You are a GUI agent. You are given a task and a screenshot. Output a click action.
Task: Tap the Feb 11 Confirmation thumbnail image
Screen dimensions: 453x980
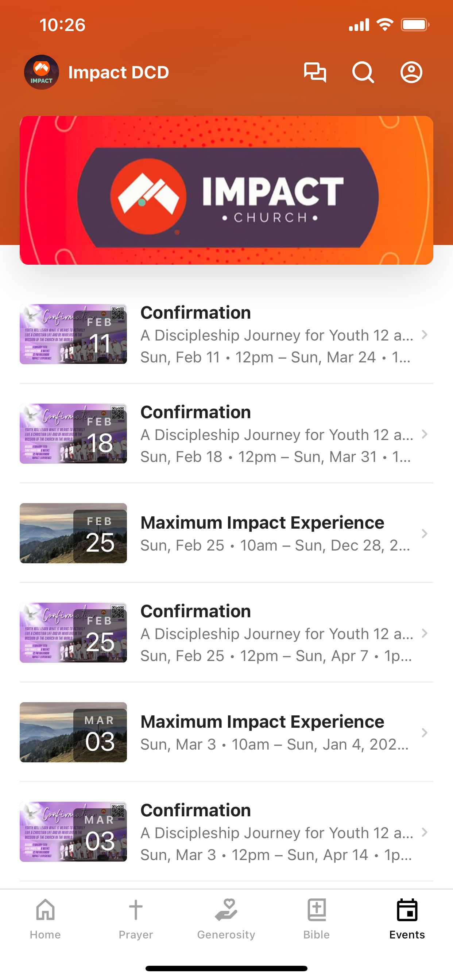pos(73,334)
